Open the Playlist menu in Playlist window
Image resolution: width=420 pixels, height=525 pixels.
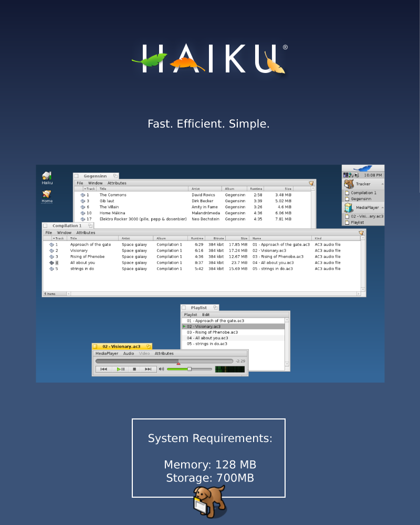coord(190,314)
